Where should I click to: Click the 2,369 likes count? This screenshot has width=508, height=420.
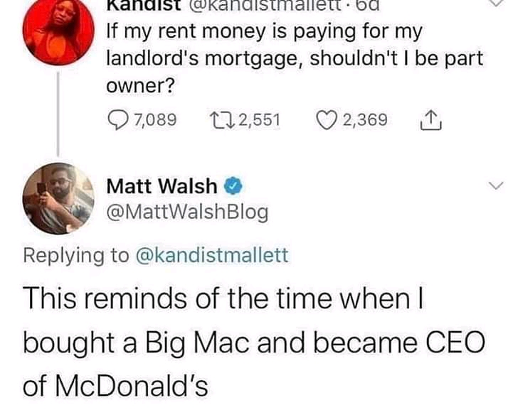365,119
